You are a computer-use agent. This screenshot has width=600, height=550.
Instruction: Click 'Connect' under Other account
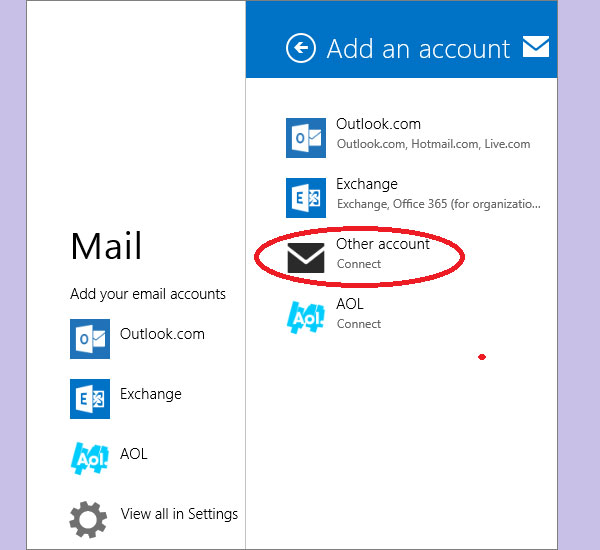(359, 264)
